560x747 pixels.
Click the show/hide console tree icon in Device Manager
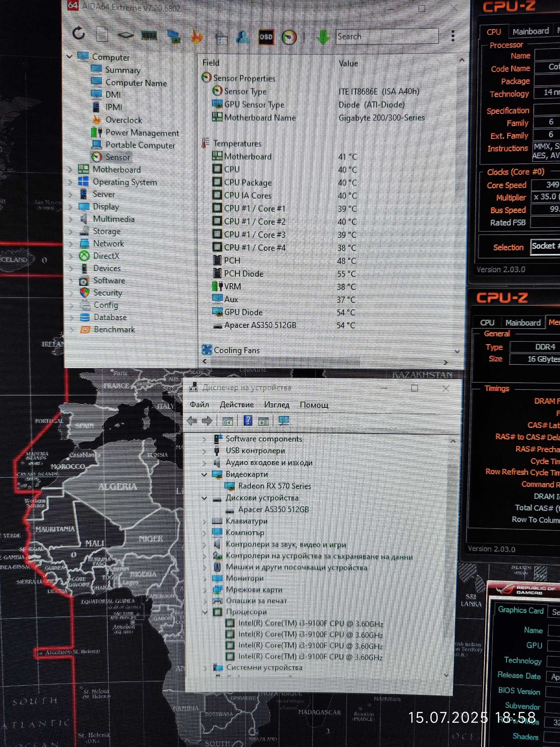click(x=228, y=421)
